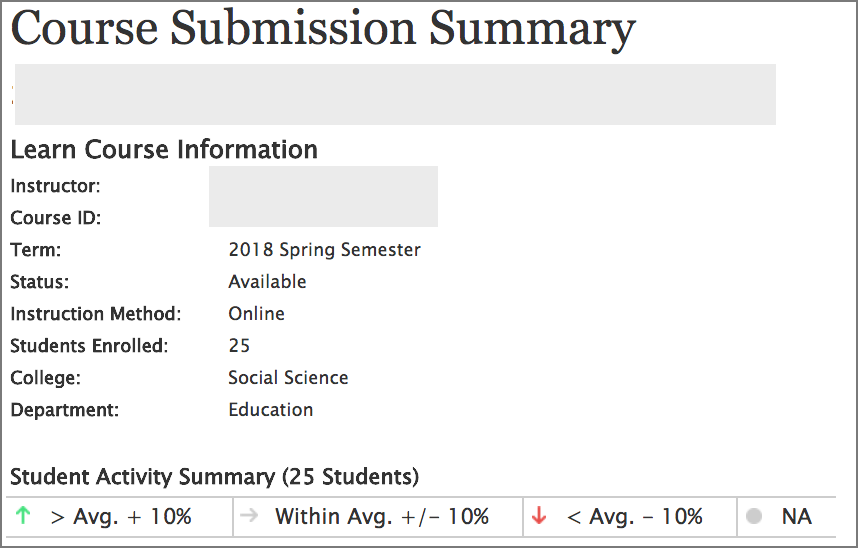
Task: Click the Course Submission Summary heading
Action: 323,30
